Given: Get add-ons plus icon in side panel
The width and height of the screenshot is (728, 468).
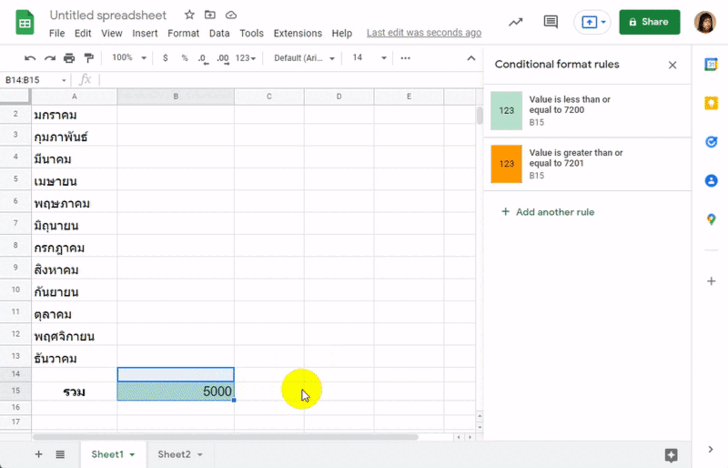Looking at the screenshot, I should tap(711, 281).
